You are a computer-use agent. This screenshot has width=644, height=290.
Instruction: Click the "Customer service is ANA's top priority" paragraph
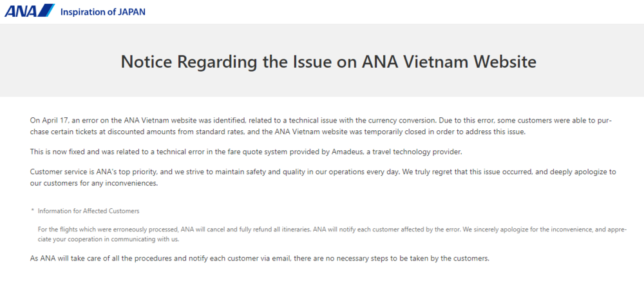point(258,177)
